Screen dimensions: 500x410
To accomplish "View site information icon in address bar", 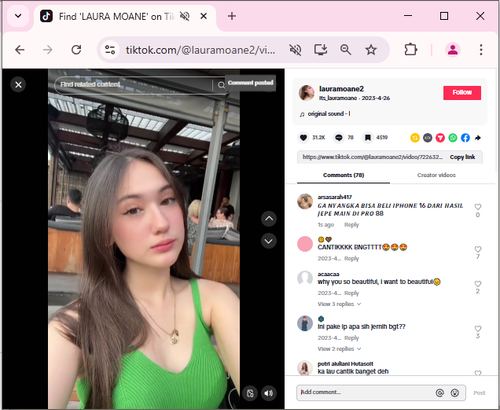I will 110,50.
